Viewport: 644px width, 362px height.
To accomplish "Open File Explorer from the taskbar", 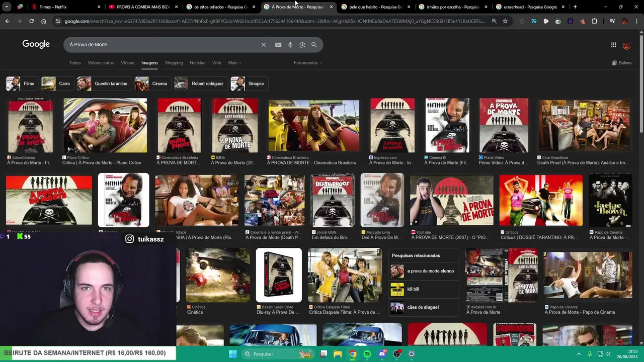I will tap(338, 354).
